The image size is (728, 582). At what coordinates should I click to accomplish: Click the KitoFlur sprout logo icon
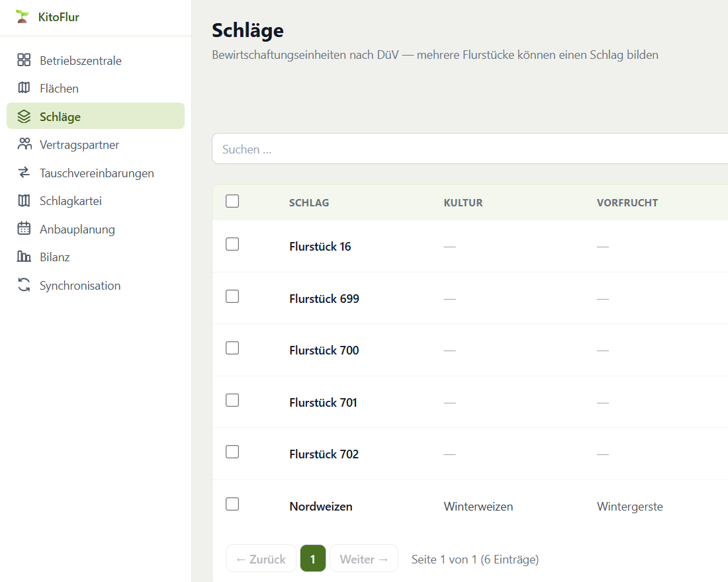tap(22, 17)
